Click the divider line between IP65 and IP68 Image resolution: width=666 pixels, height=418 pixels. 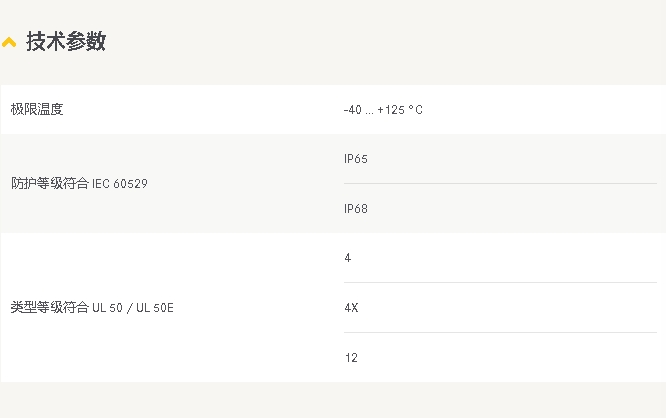(500, 184)
